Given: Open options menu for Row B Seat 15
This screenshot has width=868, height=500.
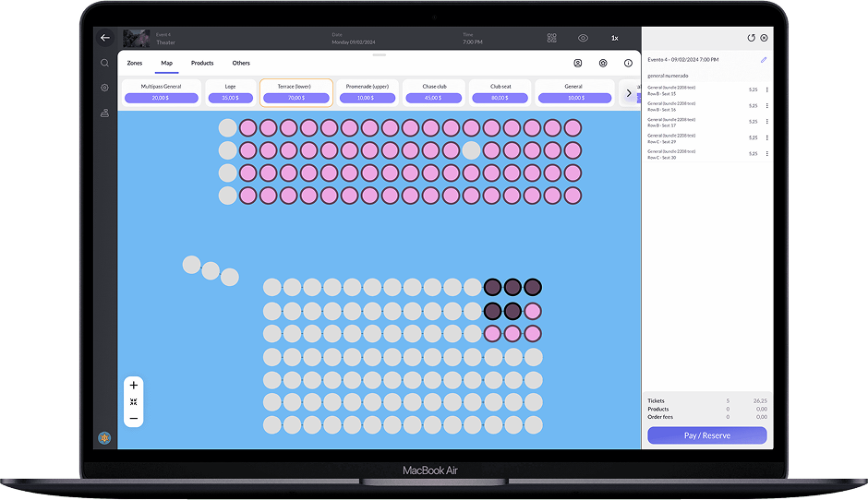Looking at the screenshot, I should click(x=766, y=90).
